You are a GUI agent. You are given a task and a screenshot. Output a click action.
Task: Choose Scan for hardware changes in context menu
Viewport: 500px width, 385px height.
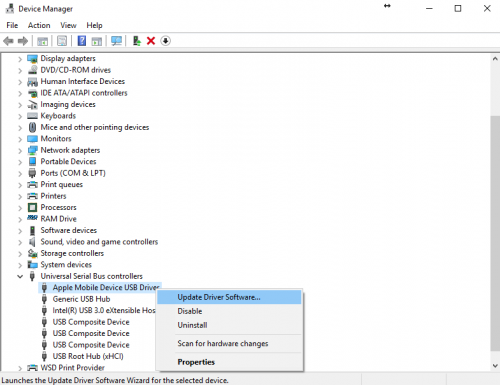pyautogui.click(x=229, y=343)
